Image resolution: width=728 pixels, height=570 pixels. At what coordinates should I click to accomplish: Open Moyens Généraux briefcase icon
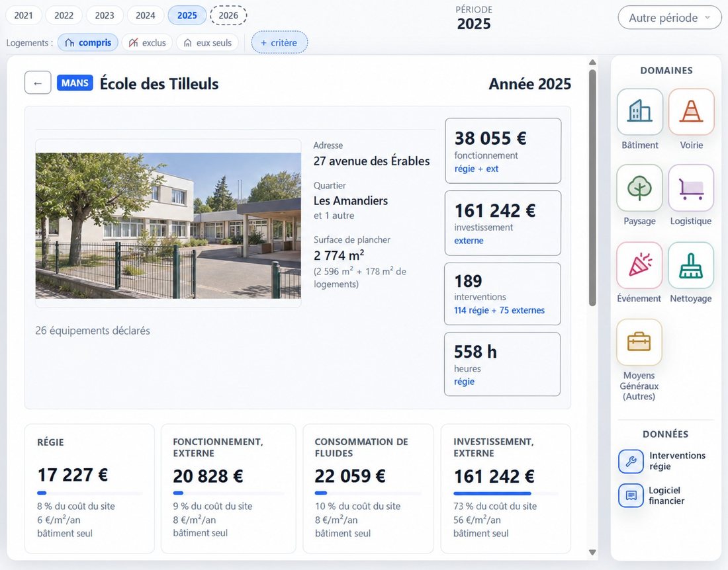coord(639,343)
